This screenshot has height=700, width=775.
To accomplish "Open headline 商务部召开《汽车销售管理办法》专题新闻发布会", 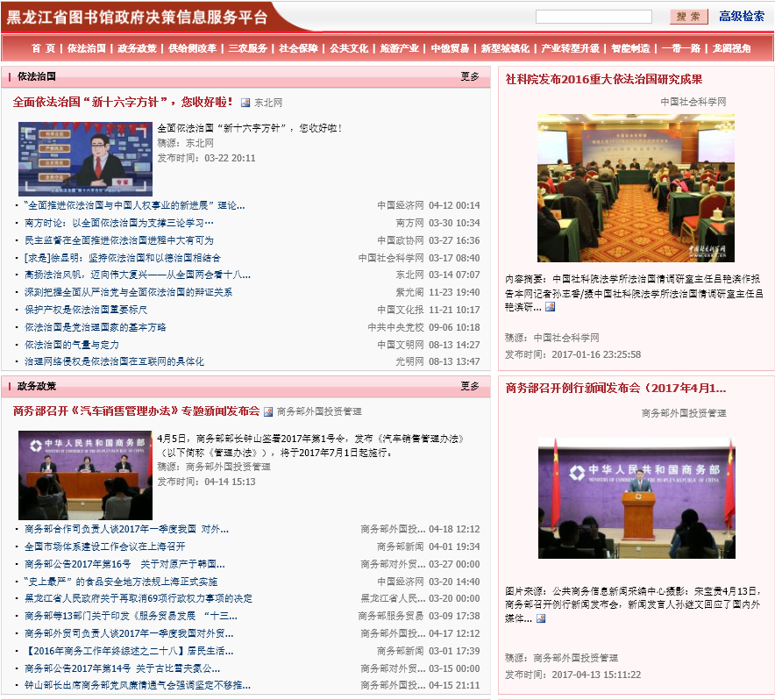I will click(x=136, y=411).
